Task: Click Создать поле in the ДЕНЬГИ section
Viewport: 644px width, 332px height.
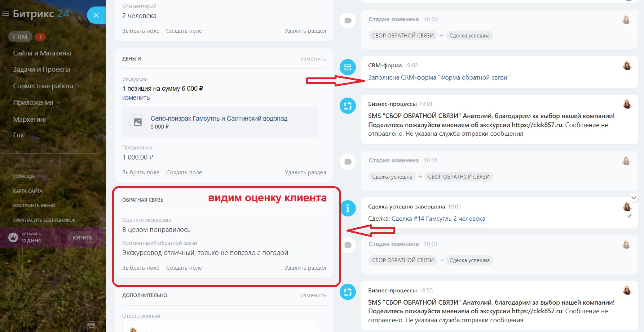Action: pyautogui.click(x=184, y=172)
